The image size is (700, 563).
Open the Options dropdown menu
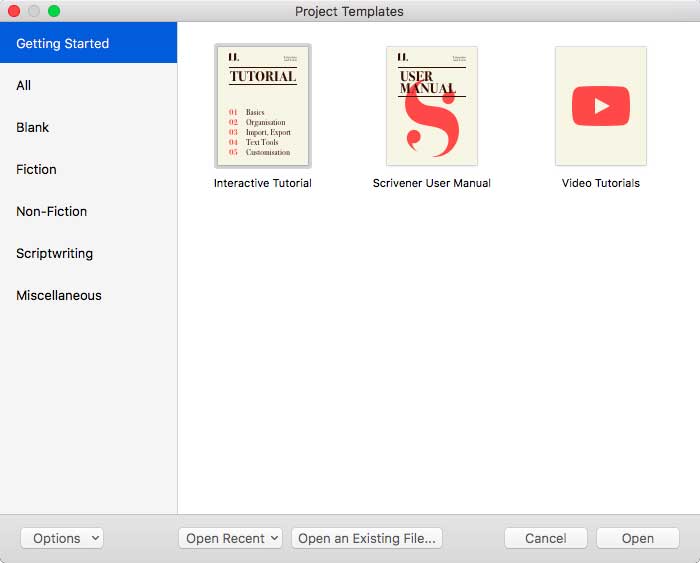[62, 538]
